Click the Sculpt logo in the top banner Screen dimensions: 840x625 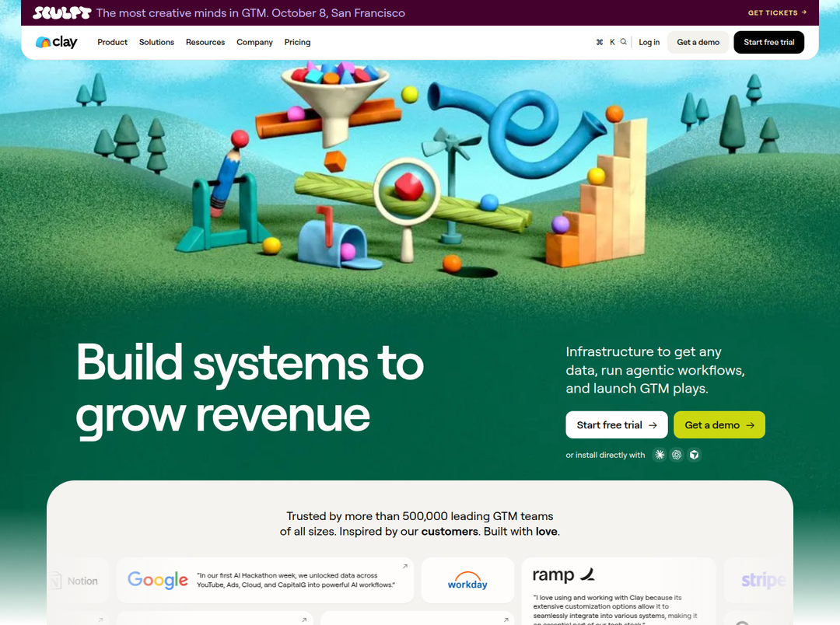click(61, 13)
